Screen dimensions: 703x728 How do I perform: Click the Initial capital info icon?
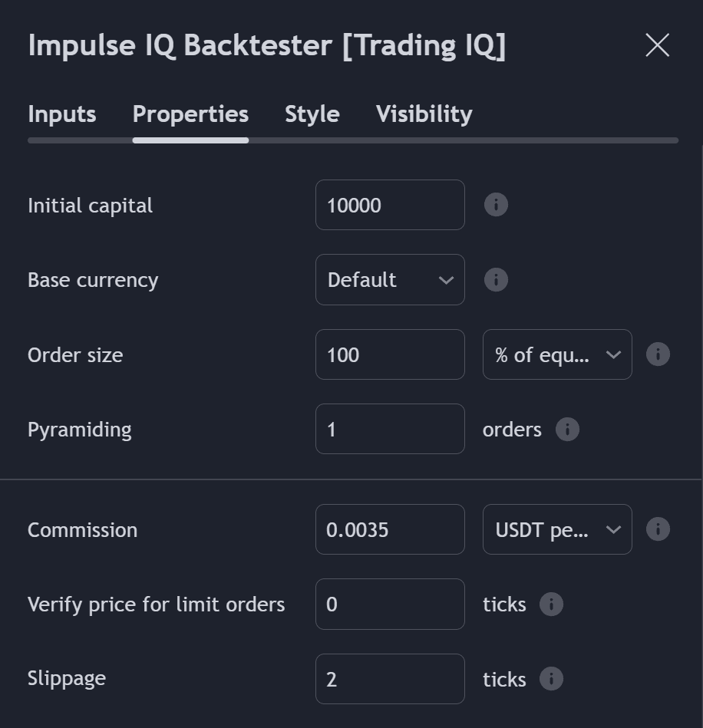point(496,205)
